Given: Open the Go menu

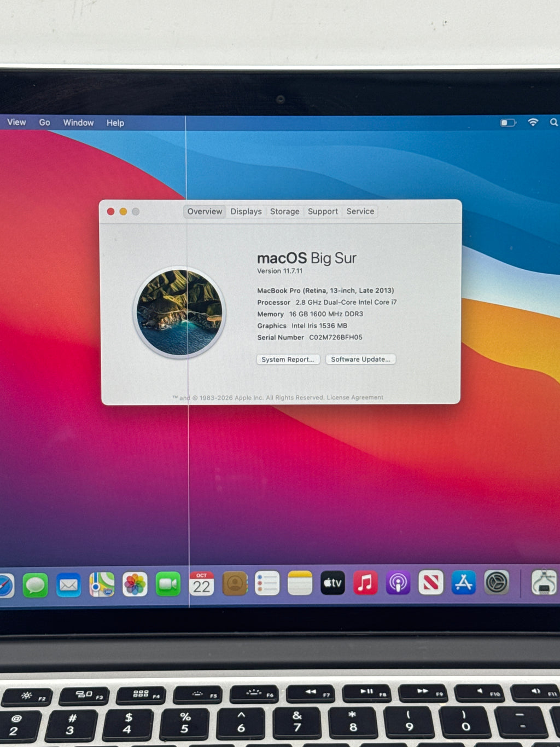Looking at the screenshot, I should (45, 123).
